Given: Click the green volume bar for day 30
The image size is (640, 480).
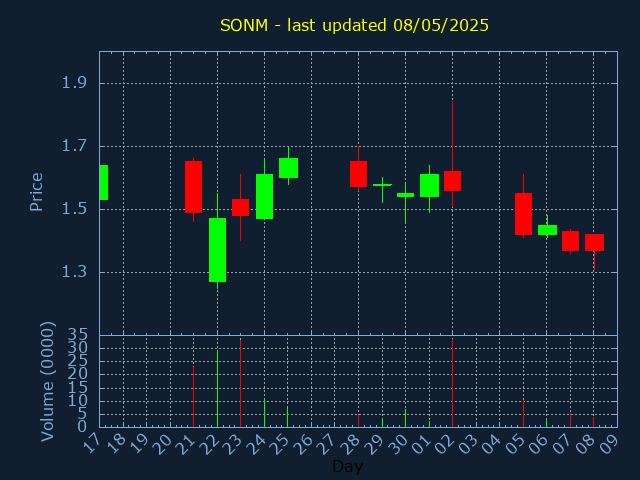Looking at the screenshot, I should click(405, 418).
